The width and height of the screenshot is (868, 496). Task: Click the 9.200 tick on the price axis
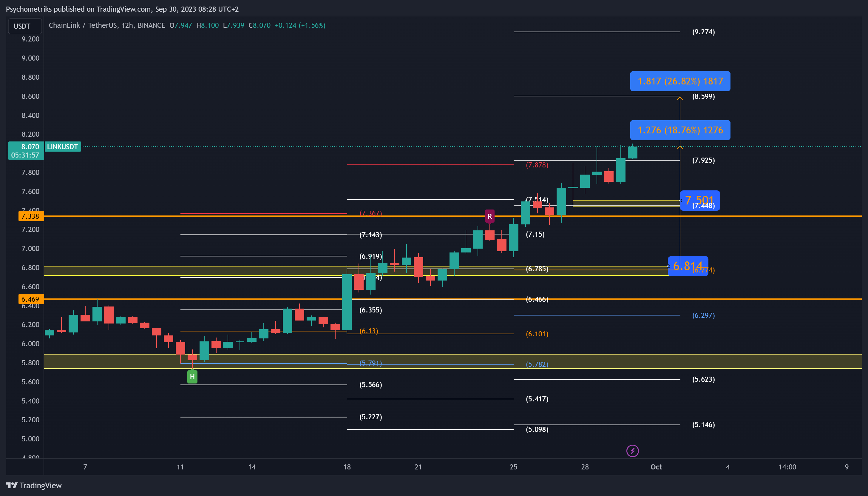(31, 39)
